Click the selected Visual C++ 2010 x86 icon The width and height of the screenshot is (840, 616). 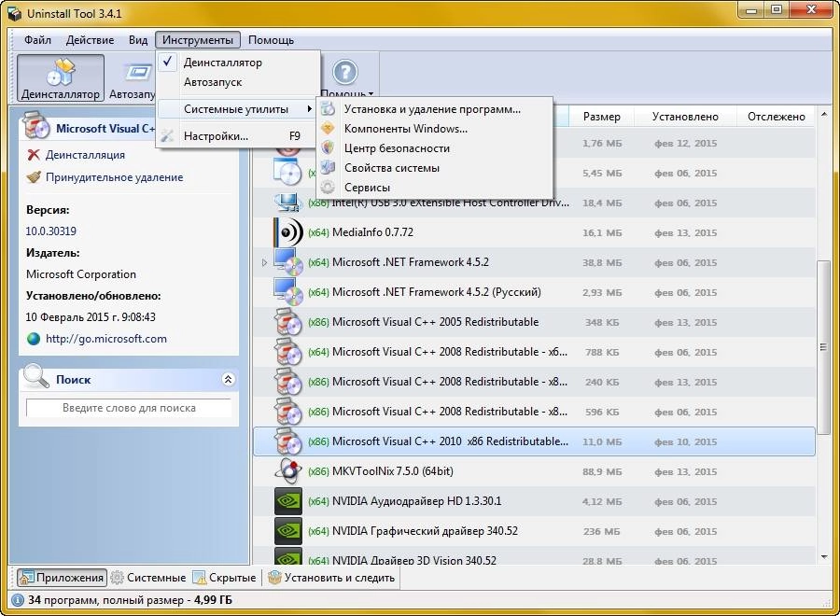point(287,441)
